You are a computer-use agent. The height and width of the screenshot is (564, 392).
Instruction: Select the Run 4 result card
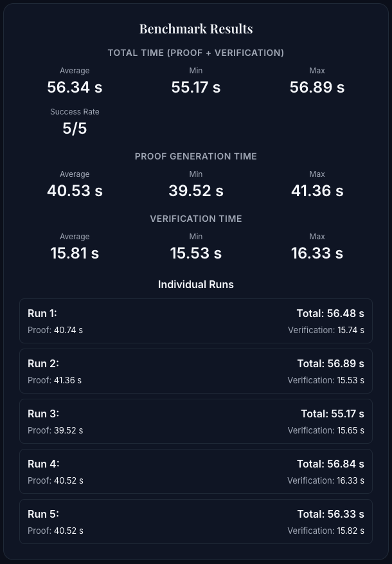[x=196, y=471]
